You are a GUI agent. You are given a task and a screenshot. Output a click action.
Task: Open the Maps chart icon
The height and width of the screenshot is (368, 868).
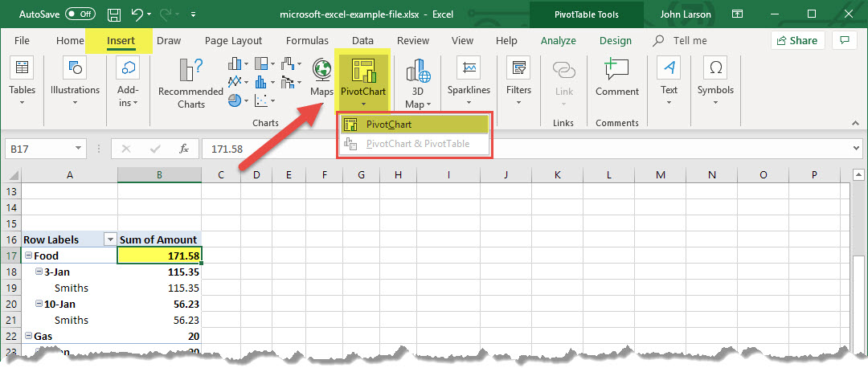322,71
